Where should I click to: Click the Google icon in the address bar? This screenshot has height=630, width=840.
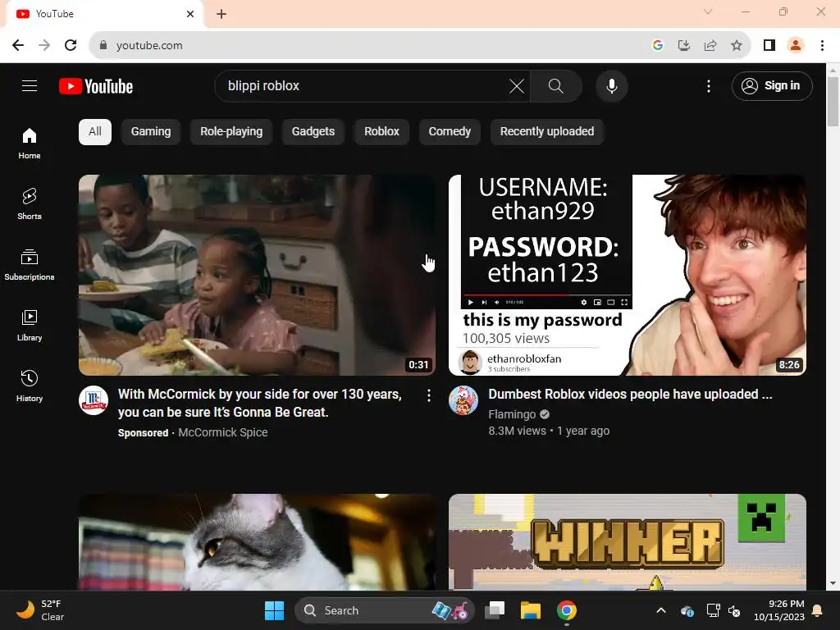(x=657, y=45)
